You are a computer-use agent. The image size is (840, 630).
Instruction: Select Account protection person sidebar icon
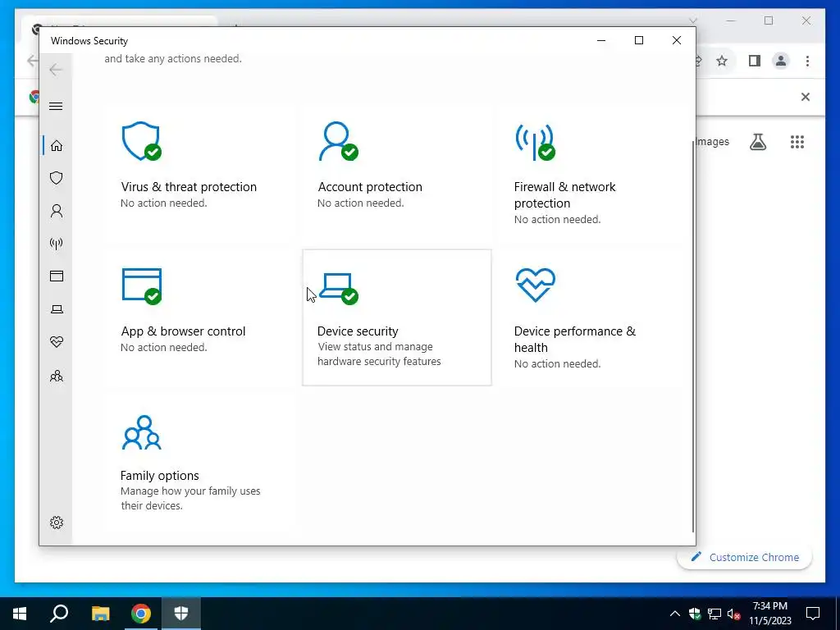[57, 211]
